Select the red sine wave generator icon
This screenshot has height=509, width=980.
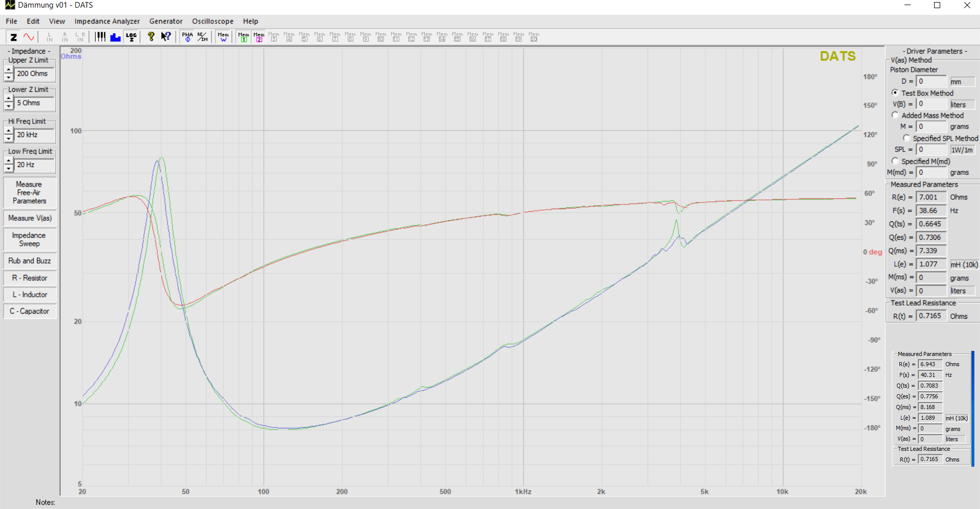pos(29,37)
